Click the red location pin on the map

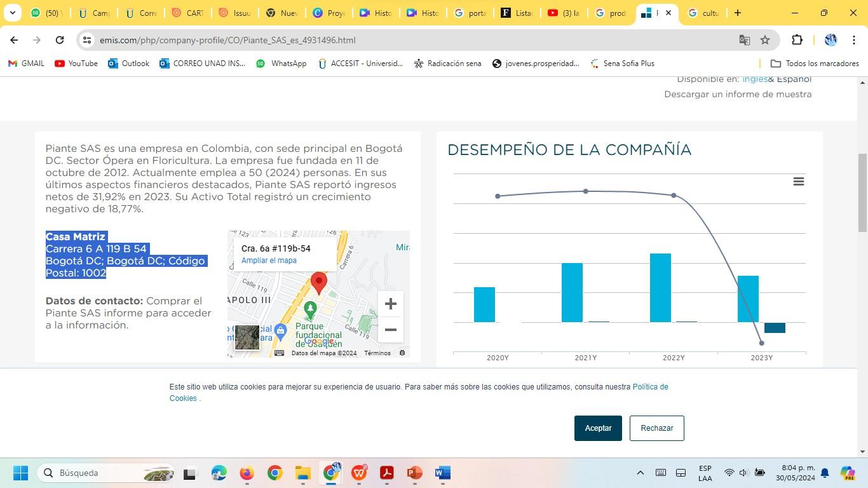pyautogui.click(x=319, y=283)
